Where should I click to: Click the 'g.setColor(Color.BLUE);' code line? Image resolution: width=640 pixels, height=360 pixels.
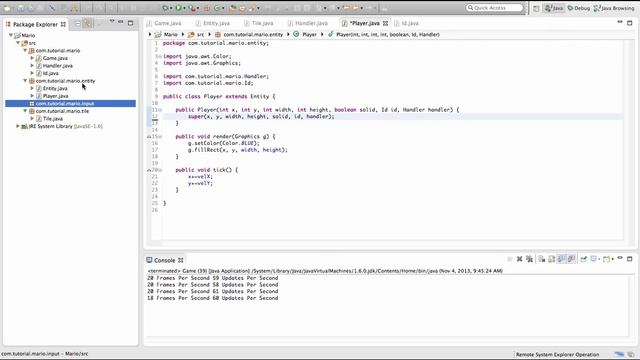[x=223, y=143]
